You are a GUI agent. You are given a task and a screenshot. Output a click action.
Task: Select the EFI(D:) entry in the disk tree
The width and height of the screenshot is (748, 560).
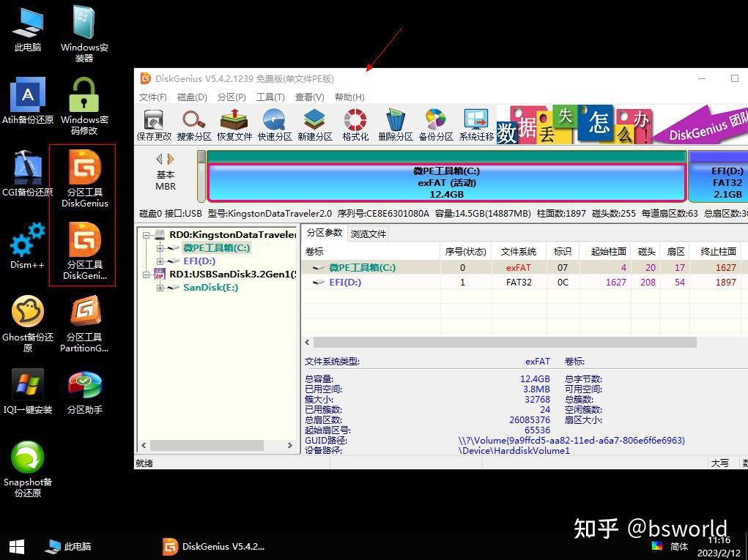coord(199,261)
